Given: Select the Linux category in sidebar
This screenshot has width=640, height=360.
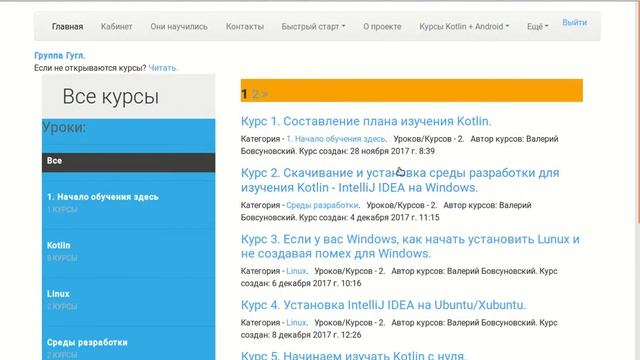Looking at the screenshot, I should pyautogui.click(x=58, y=294).
